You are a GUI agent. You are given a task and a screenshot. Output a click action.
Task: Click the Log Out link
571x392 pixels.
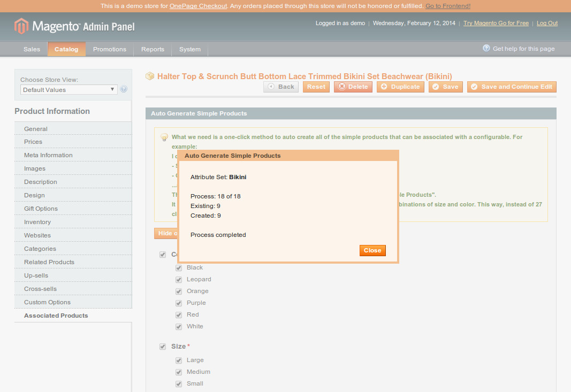[547, 23]
